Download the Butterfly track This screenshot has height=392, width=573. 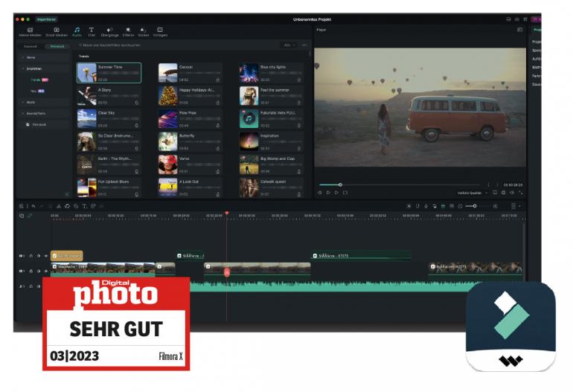[218, 148]
